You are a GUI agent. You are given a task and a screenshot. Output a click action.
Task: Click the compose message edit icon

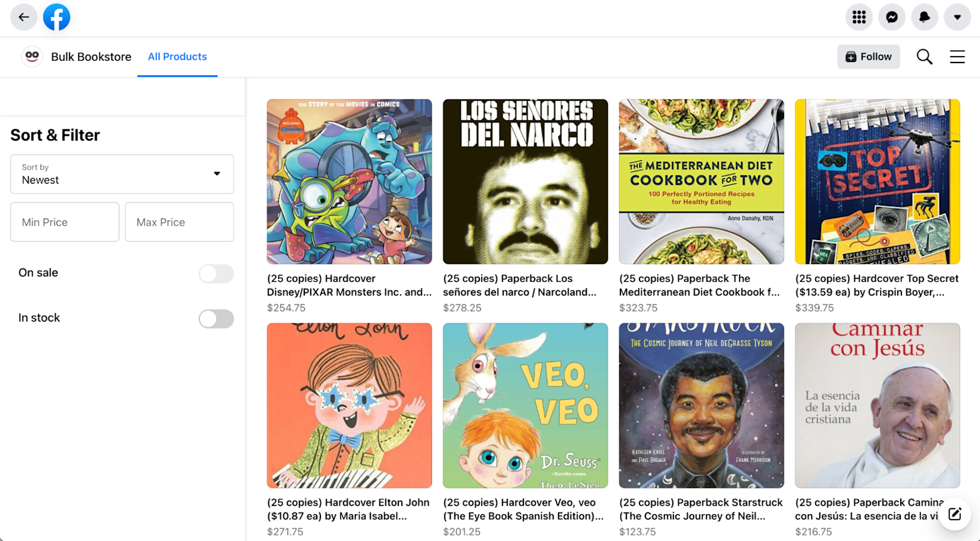point(954,514)
